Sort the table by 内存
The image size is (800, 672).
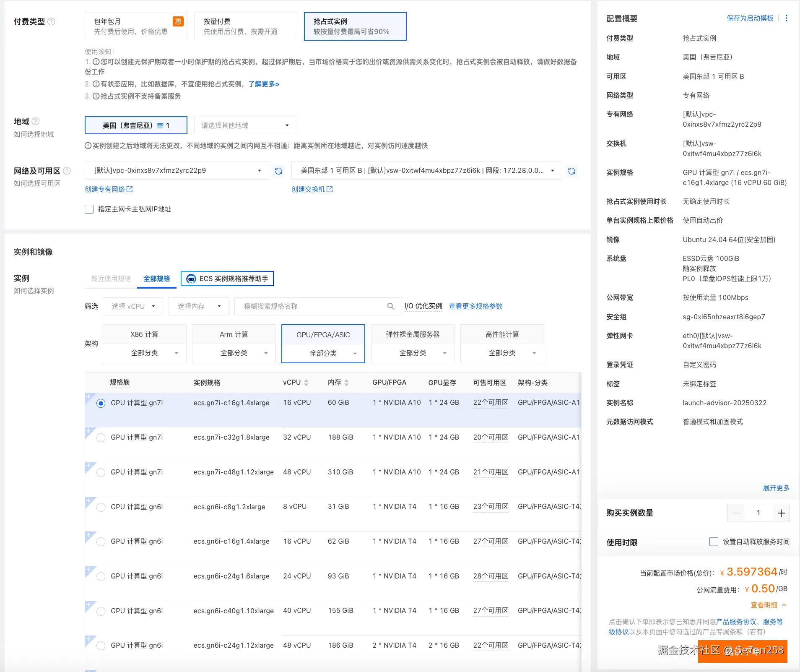point(346,383)
